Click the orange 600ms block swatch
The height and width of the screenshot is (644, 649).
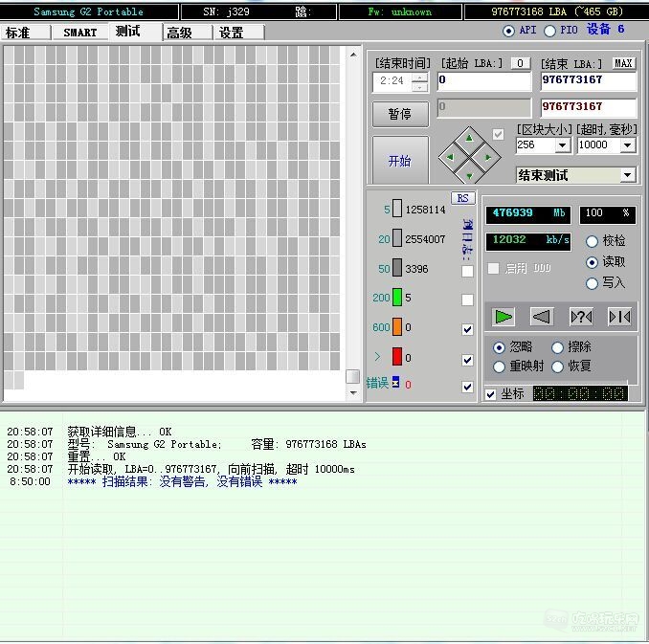[x=396, y=327]
